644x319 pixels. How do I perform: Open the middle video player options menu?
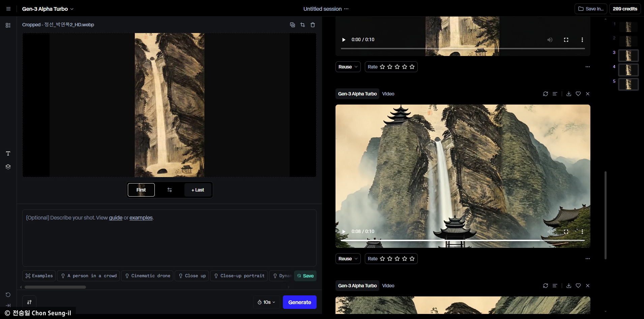[x=582, y=232]
